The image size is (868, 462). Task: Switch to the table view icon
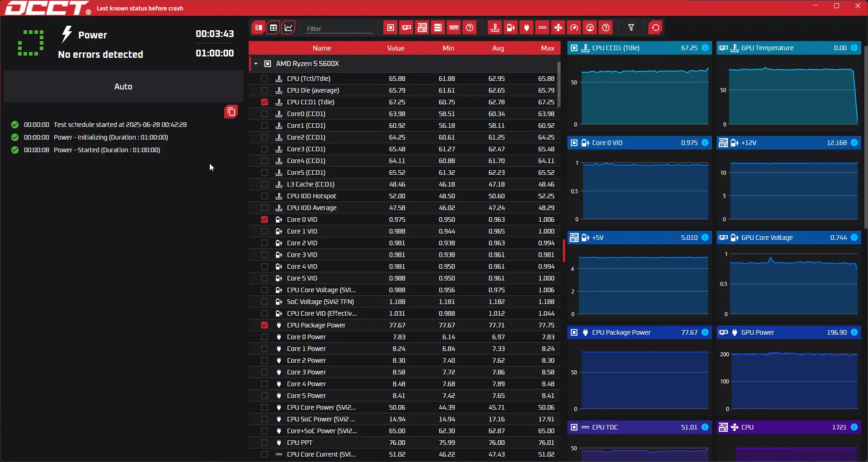pos(274,28)
